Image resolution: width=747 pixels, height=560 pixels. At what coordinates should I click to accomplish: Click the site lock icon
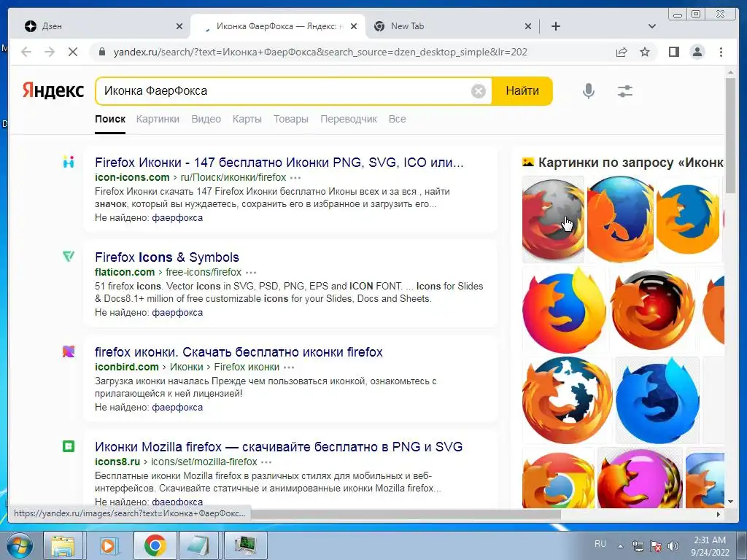click(x=102, y=52)
